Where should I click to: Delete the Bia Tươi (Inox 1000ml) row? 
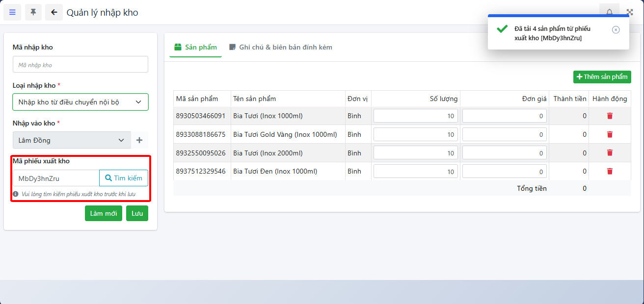pyautogui.click(x=610, y=116)
